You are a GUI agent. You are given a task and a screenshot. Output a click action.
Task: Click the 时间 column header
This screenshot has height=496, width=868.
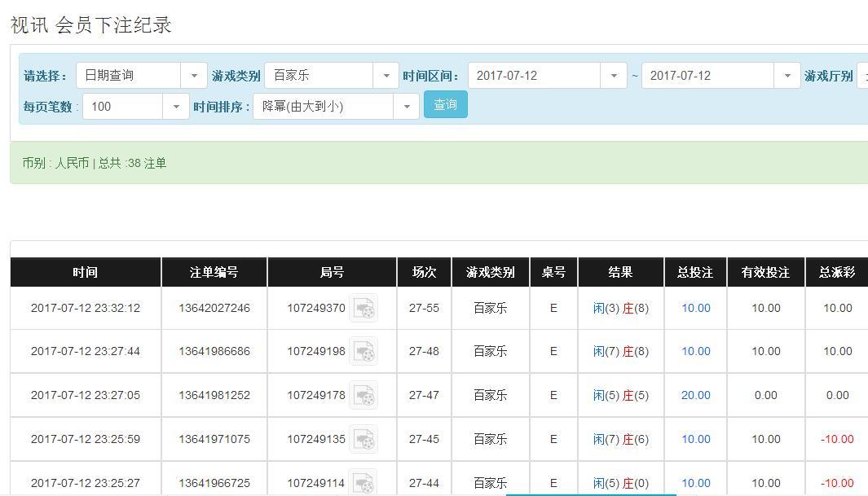(x=86, y=272)
